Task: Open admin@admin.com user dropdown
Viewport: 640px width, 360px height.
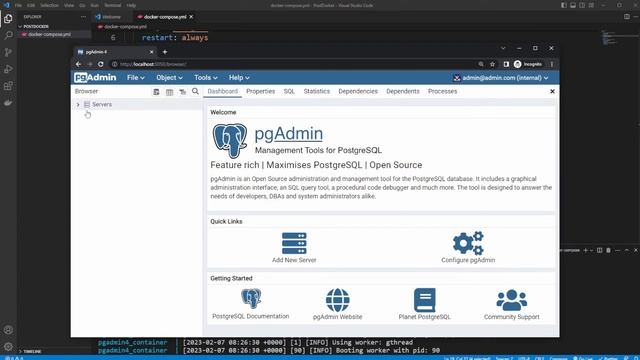Action: click(x=501, y=78)
